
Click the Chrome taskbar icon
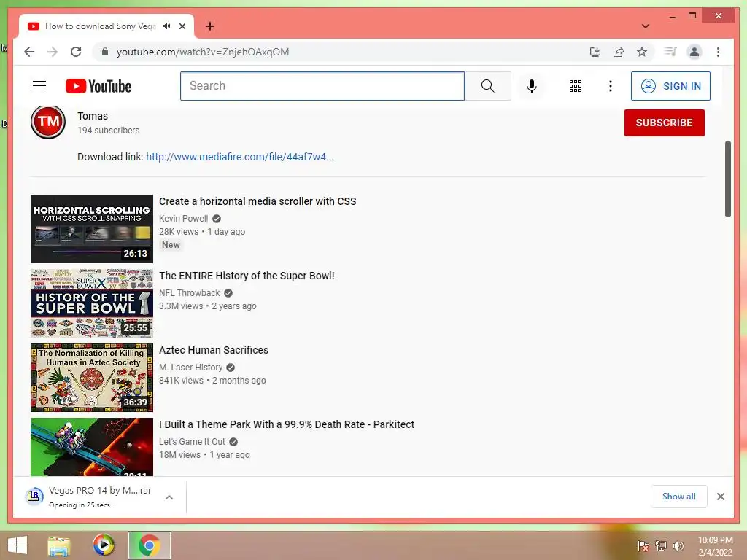point(149,545)
